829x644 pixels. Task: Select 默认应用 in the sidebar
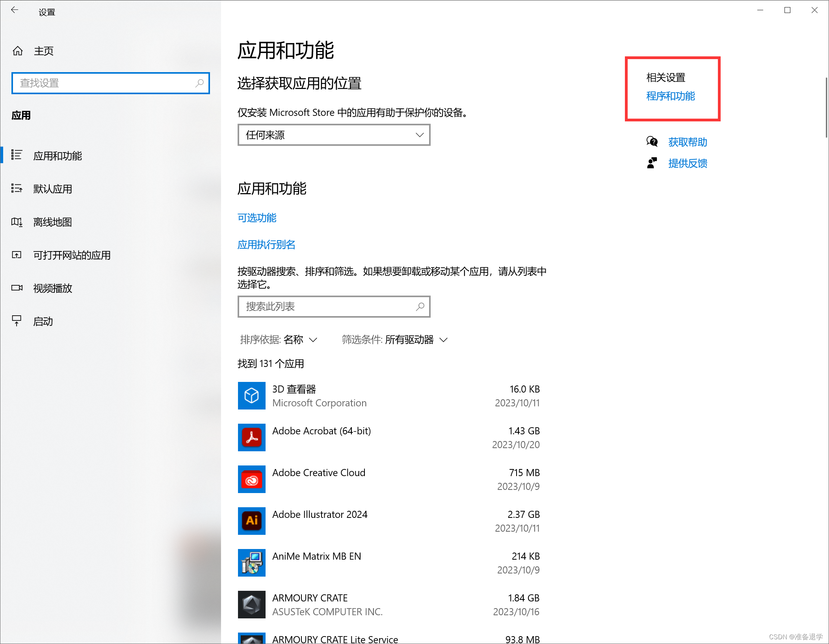point(52,189)
